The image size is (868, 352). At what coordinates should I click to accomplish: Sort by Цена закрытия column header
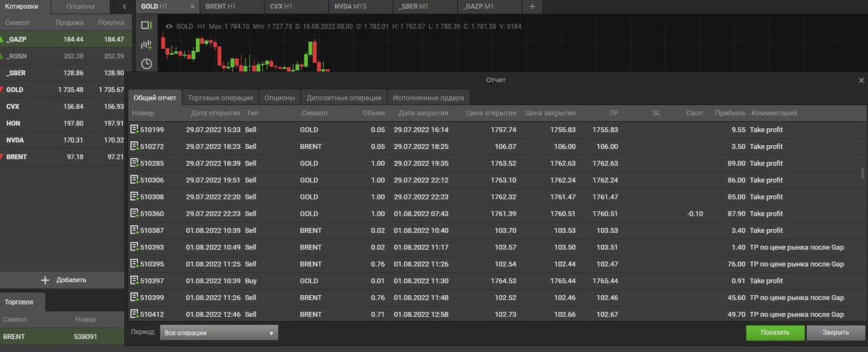click(x=550, y=113)
